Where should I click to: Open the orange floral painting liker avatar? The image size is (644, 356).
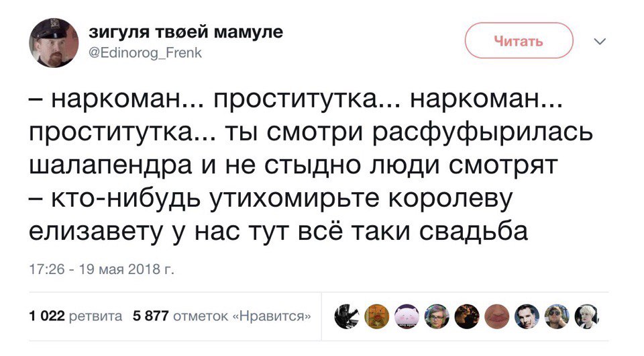coord(376,316)
